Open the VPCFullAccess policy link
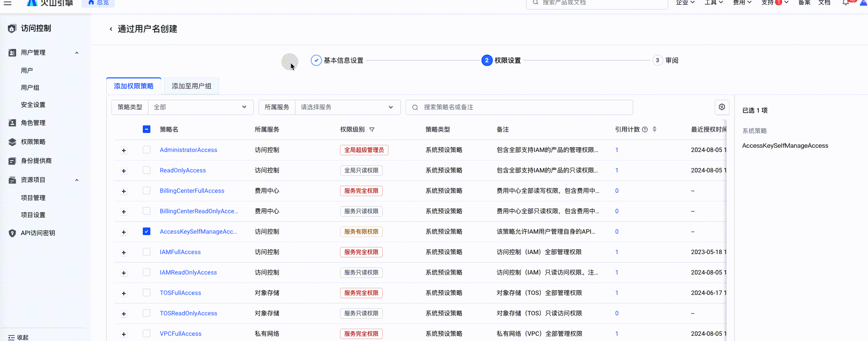Viewport: 868px width, 341px height. tap(181, 333)
